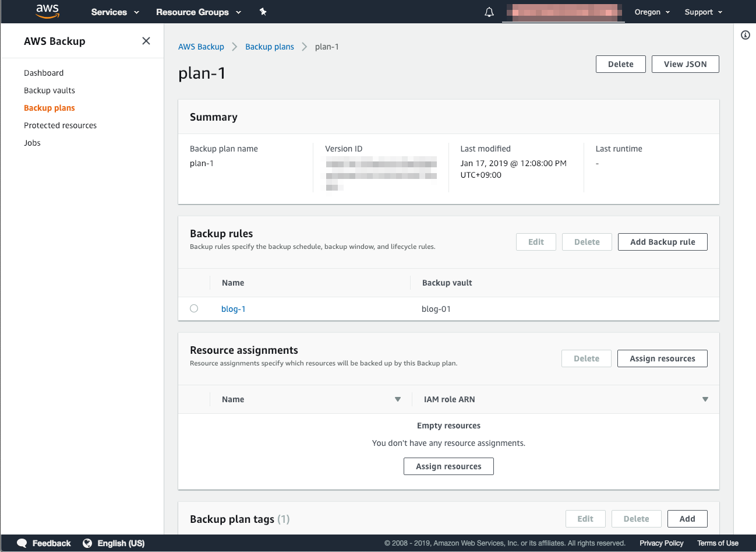Screen dimensions: 756x552
Task: Navigate to Backup plans via breadcrumb
Action: pos(270,46)
